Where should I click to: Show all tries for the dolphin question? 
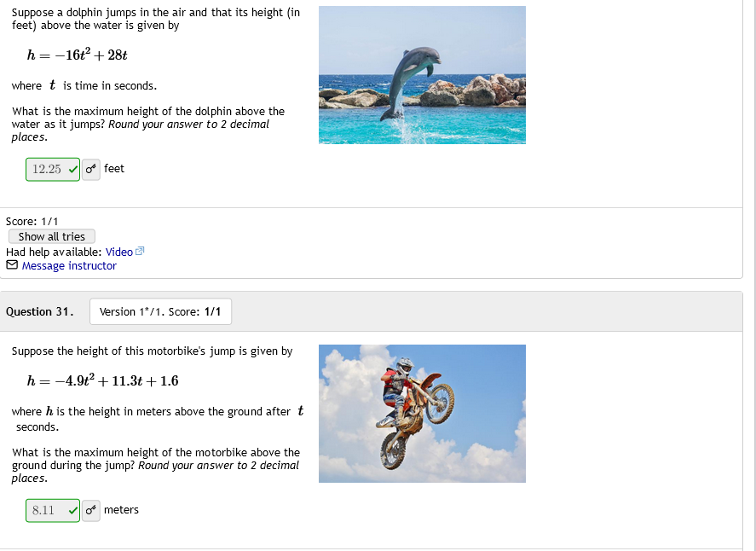point(52,236)
